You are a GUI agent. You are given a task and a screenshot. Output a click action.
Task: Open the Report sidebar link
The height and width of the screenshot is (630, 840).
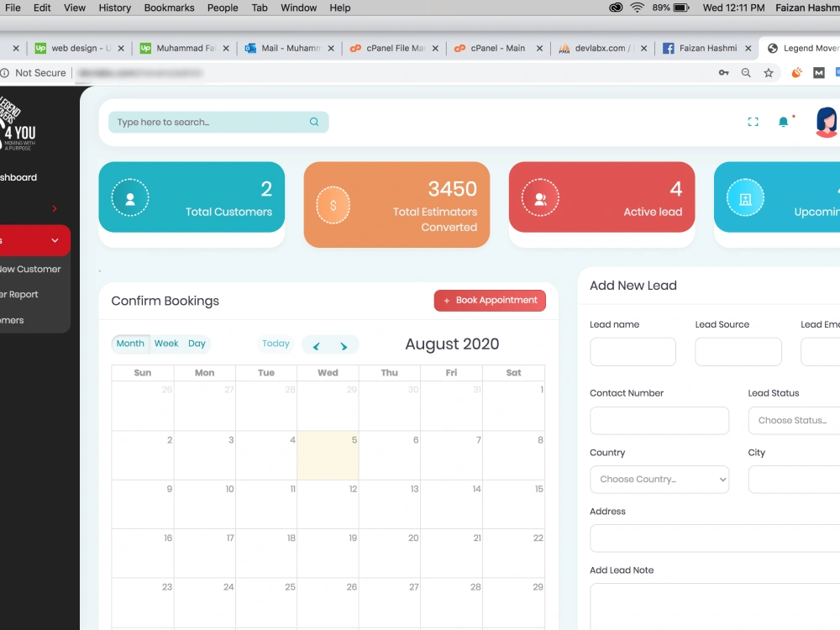(19, 294)
